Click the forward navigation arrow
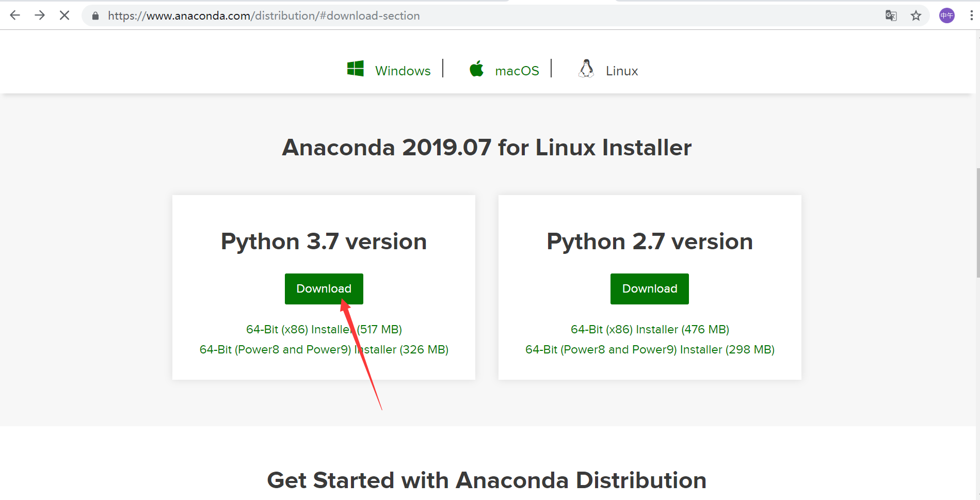Image resolution: width=980 pixels, height=500 pixels. 40,15
